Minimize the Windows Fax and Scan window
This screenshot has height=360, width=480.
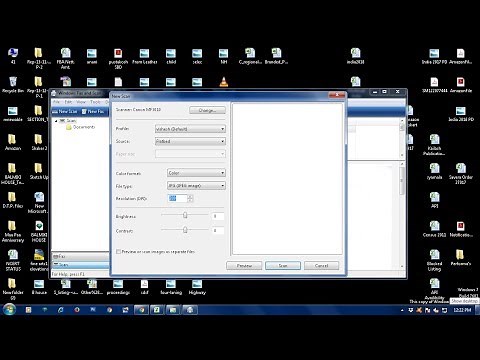[x=375, y=92]
